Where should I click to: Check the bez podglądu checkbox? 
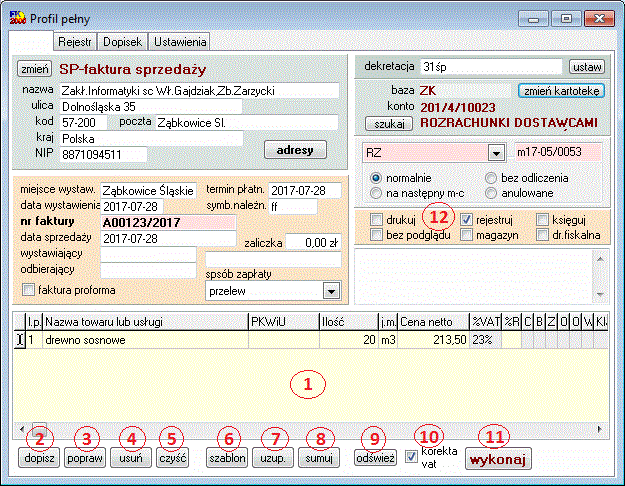(x=376, y=235)
